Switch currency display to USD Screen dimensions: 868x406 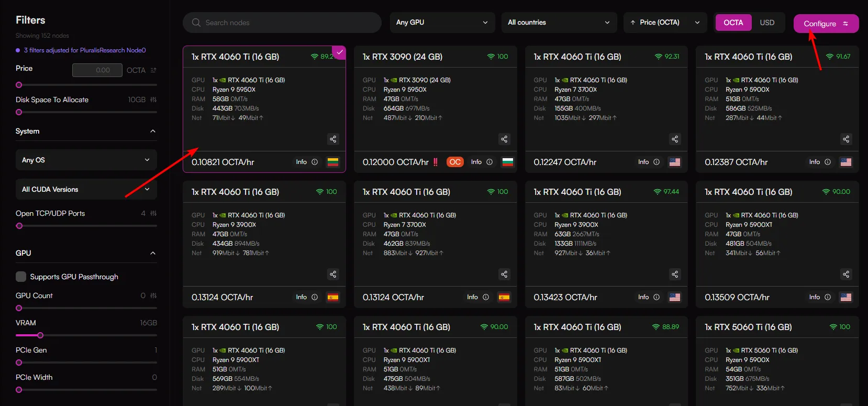pos(767,23)
